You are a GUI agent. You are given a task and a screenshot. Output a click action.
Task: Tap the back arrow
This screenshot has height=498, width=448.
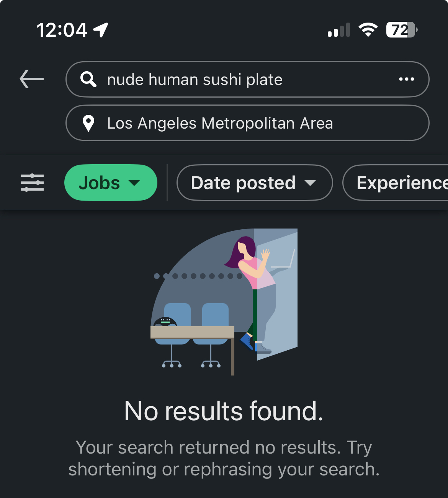point(32,79)
